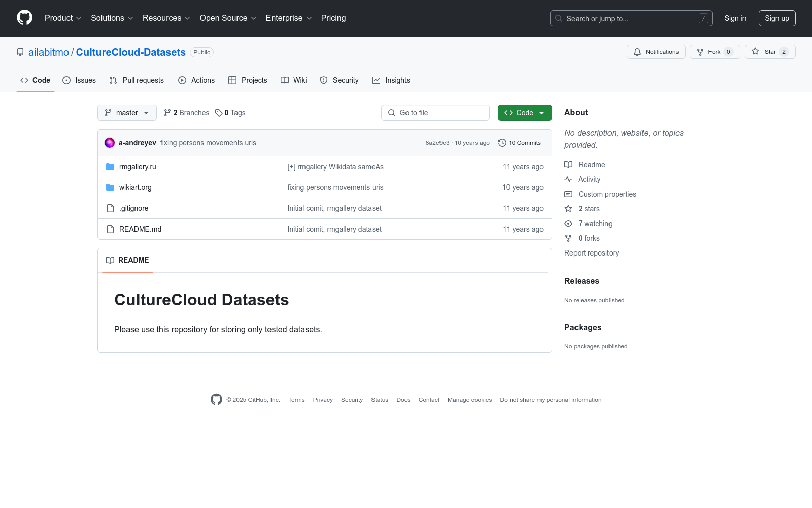Screen dimensions: 812x508
Task: Expand the Solutions dropdown
Action: coord(112,18)
